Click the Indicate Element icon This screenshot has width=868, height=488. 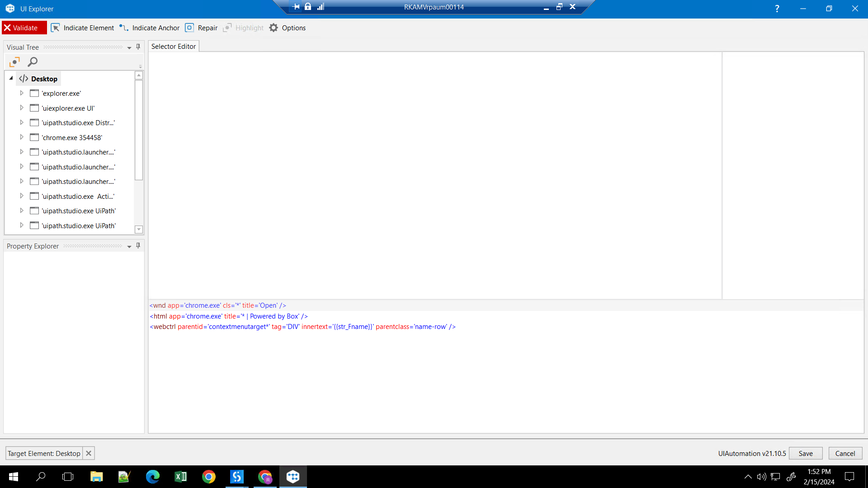[55, 28]
